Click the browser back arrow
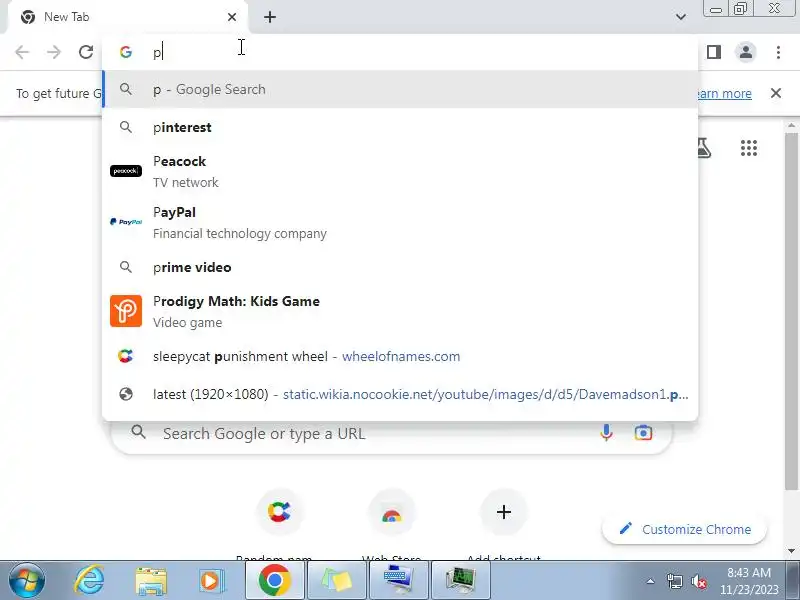This screenshot has height=600, width=800. tap(22, 52)
